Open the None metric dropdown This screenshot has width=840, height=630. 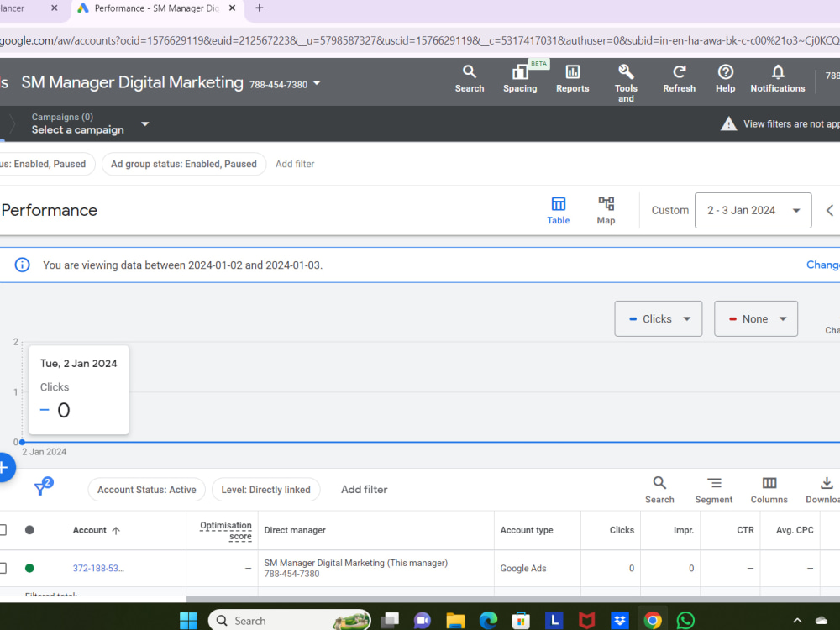(755, 318)
